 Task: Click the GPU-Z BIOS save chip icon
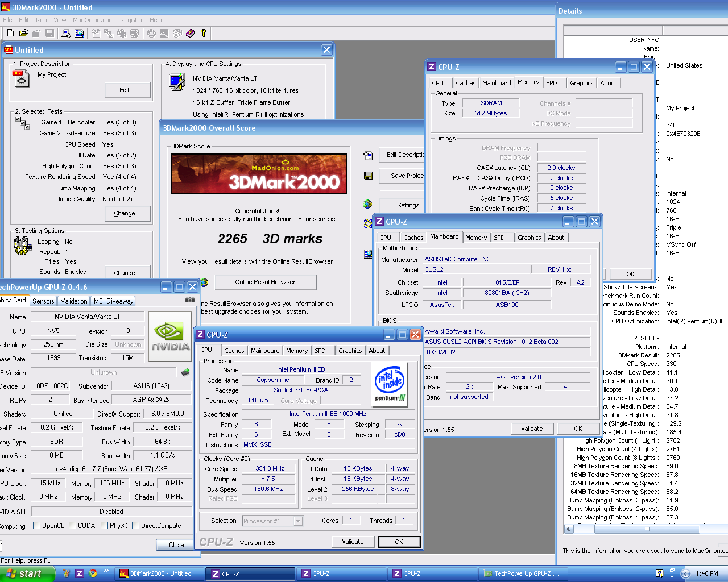pyautogui.click(x=185, y=372)
